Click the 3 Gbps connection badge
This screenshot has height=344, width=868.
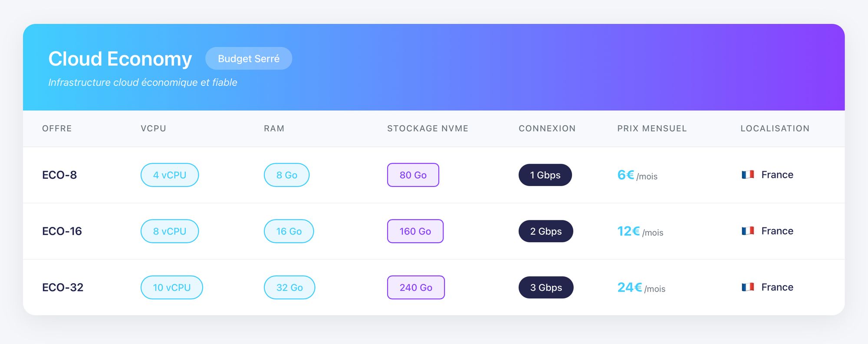[x=546, y=287]
